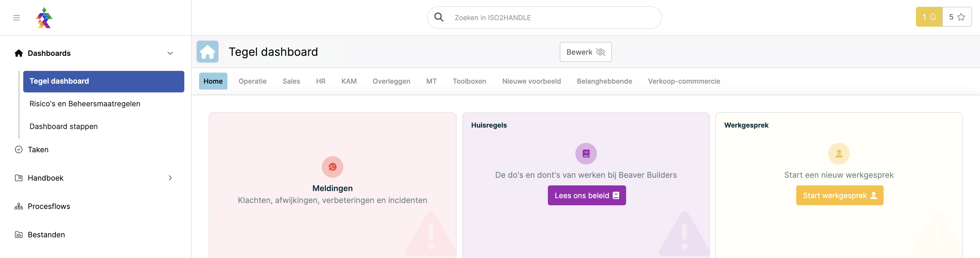Click the Tegel dashboard page title
Viewport: 980px width, 258px height.
[273, 52]
